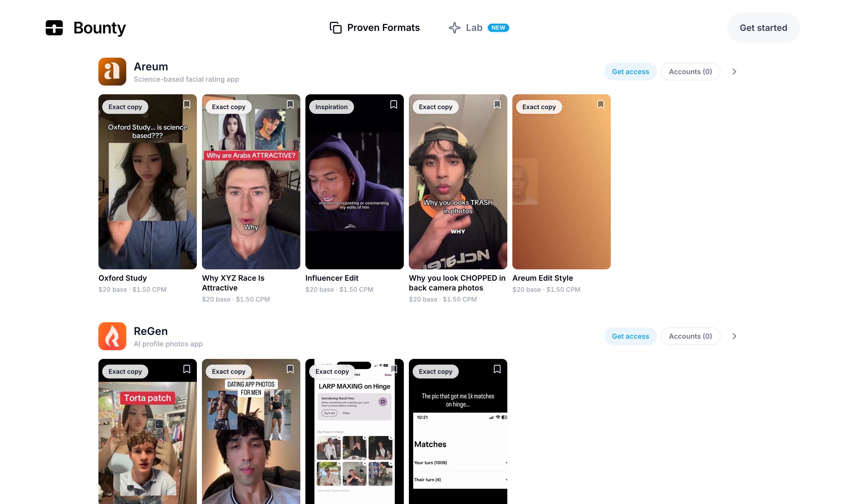The image size is (843, 504).
Task: Open Areum Accounts (0) button
Action: click(x=691, y=72)
